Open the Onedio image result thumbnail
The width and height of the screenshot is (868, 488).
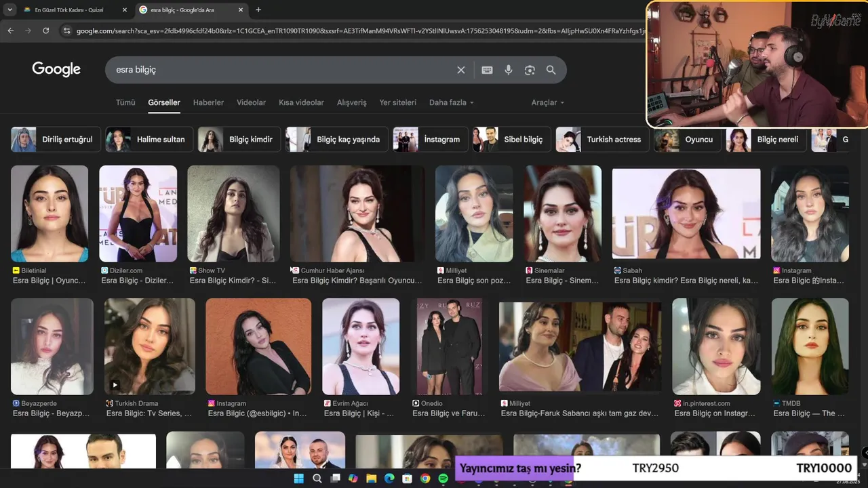pyautogui.click(x=449, y=346)
